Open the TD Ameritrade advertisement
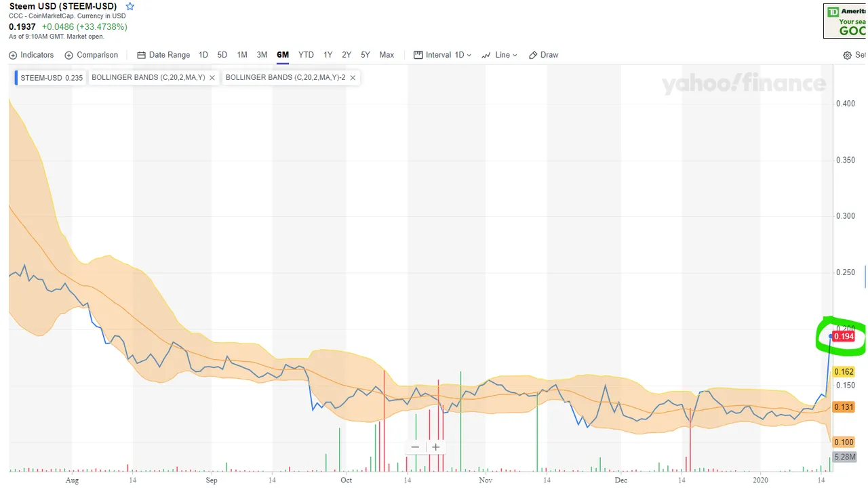This screenshot has height=496, width=868. point(845,21)
